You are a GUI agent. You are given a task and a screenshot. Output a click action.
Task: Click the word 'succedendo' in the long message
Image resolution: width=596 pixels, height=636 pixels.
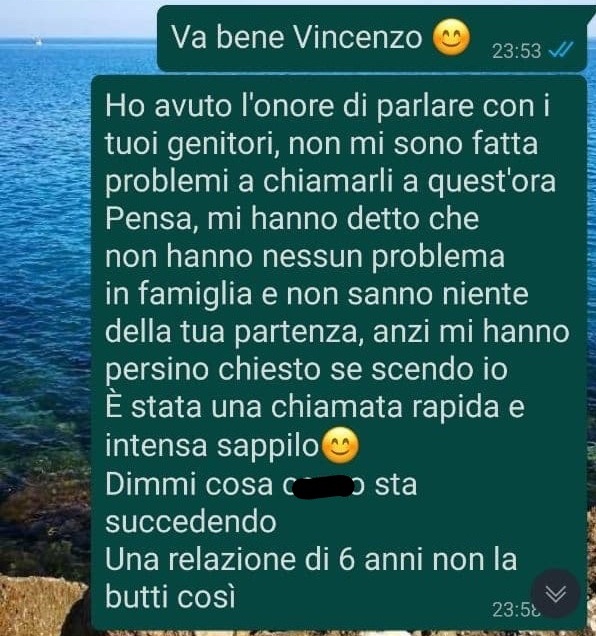click(x=191, y=521)
